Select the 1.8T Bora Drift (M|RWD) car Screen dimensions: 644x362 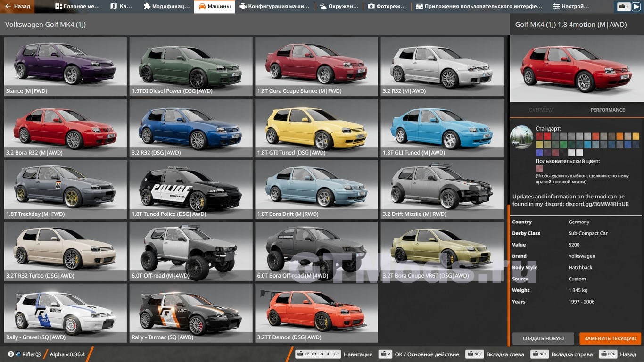(x=317, y=189)
